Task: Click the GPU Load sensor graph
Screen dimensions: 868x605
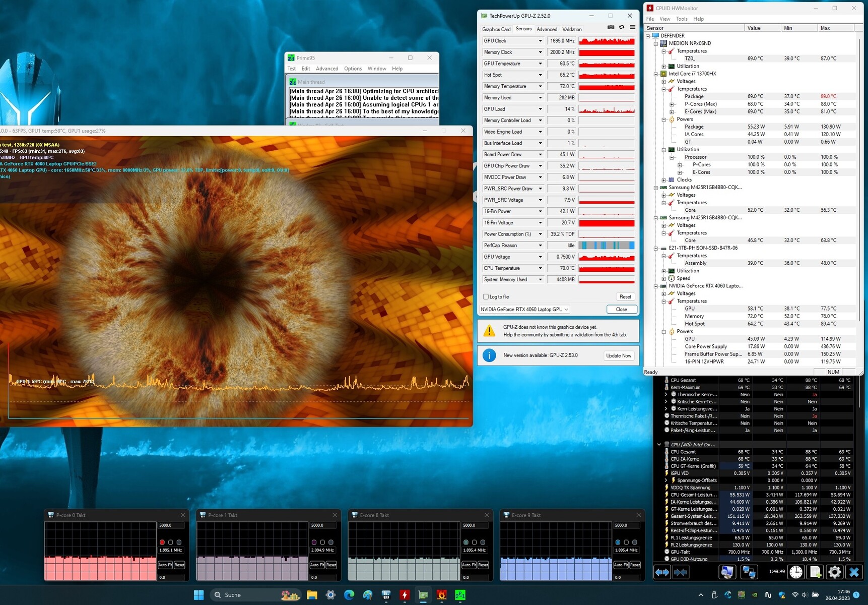Action: [607, 109]
